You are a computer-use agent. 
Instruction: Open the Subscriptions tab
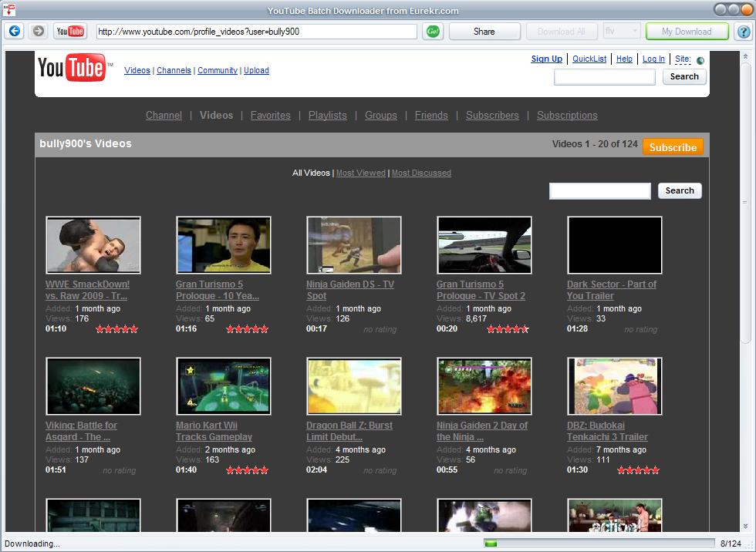pyautogui.click(x=567, y=116)
